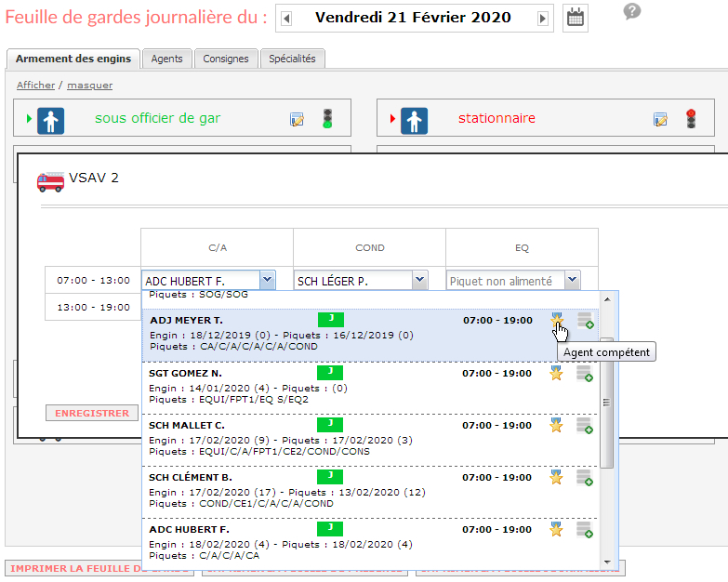
Task: Select ADC HUBERT F. in agent list
Action: point(369,544)
